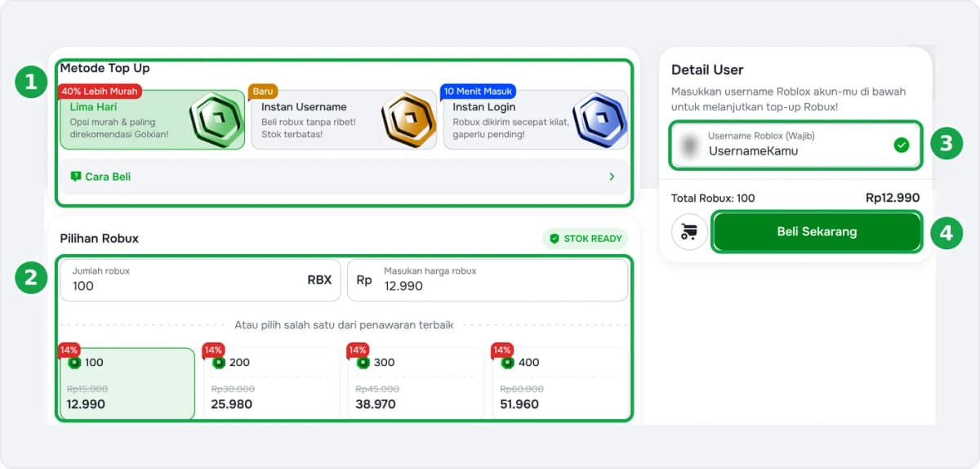Choose the 400 Robux package
The height and width of the screenshot is (469, 980).
click(x=560, y=383)
